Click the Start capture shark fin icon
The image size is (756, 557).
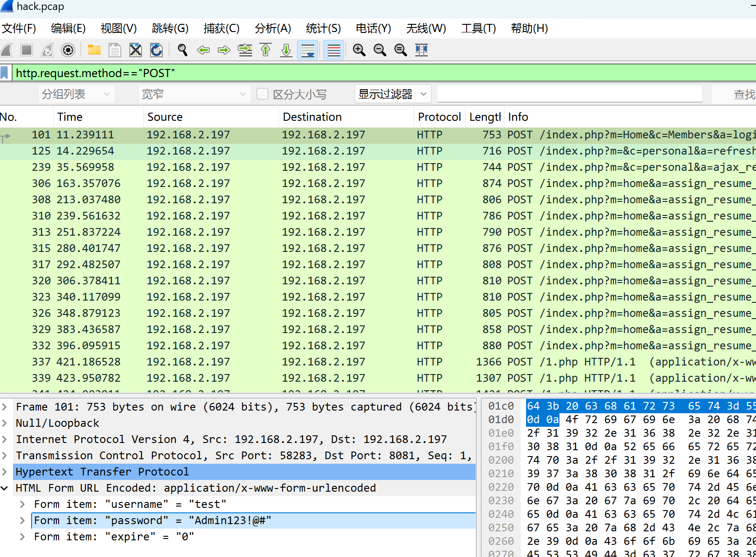pyautogui.click(x=7, y=50)
